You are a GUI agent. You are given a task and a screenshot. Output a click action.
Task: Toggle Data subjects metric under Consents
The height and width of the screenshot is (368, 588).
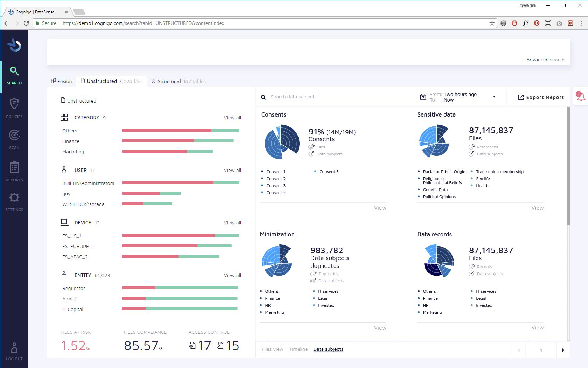click(325, 154)
